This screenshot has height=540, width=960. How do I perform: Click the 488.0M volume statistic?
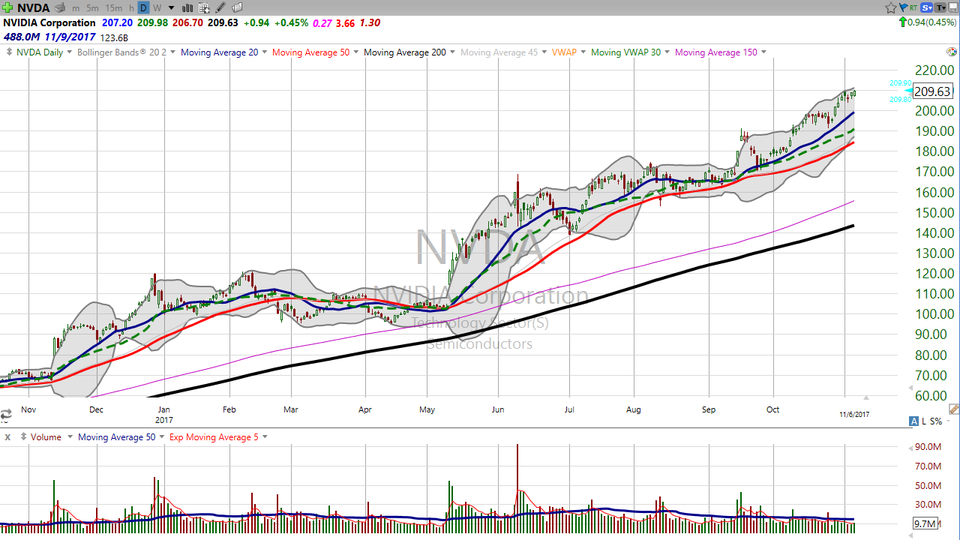pos(21,37)
